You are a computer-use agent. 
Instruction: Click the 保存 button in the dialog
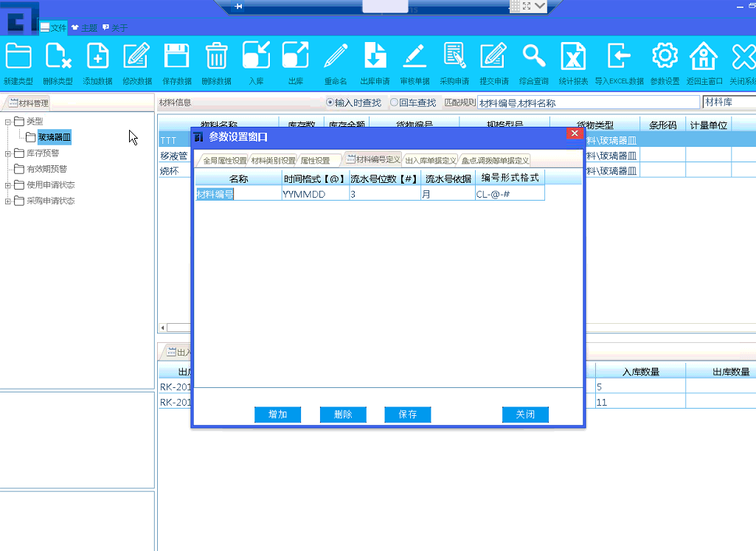coord(407,415)
